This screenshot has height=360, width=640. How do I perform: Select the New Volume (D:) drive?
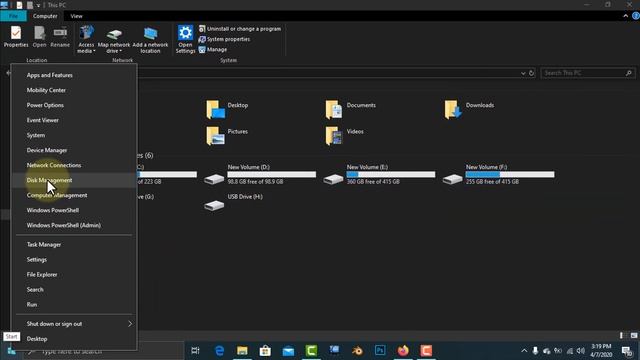coord(260,175)
